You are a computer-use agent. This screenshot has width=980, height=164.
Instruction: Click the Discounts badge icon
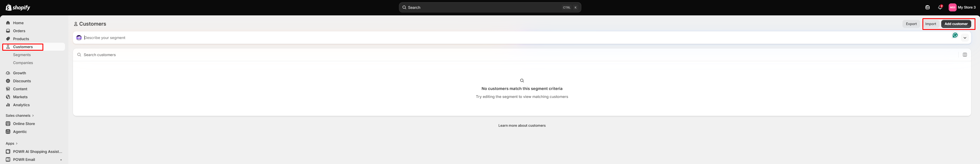point(8,81)
